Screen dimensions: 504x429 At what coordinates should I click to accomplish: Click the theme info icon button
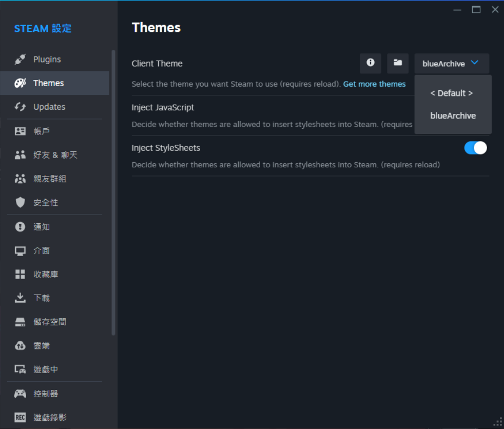370,63
